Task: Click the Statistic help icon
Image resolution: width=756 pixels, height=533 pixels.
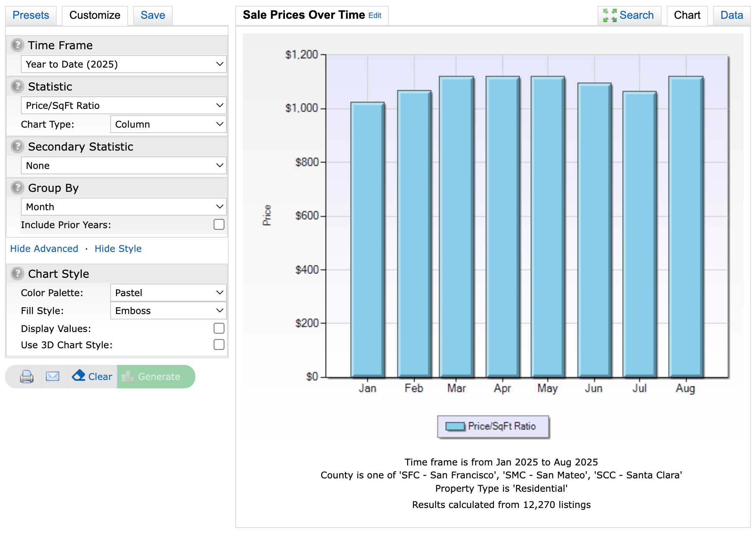Action: (17, 86)
